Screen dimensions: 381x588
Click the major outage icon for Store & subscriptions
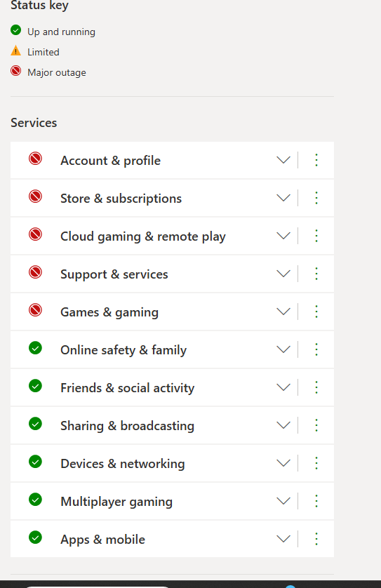pyautogui.click(x=35, y=196)
